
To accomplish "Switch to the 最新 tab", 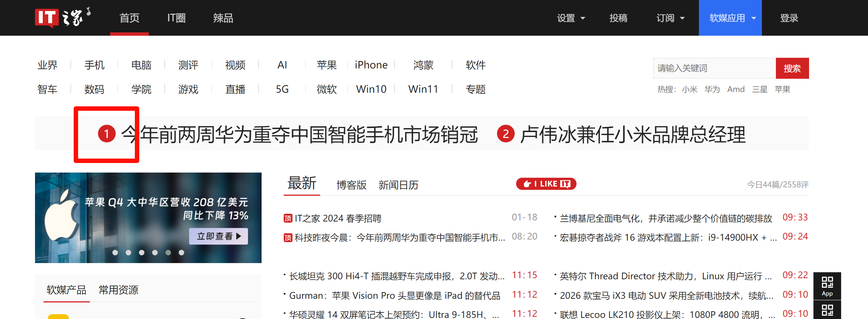I will click(302, 183).
